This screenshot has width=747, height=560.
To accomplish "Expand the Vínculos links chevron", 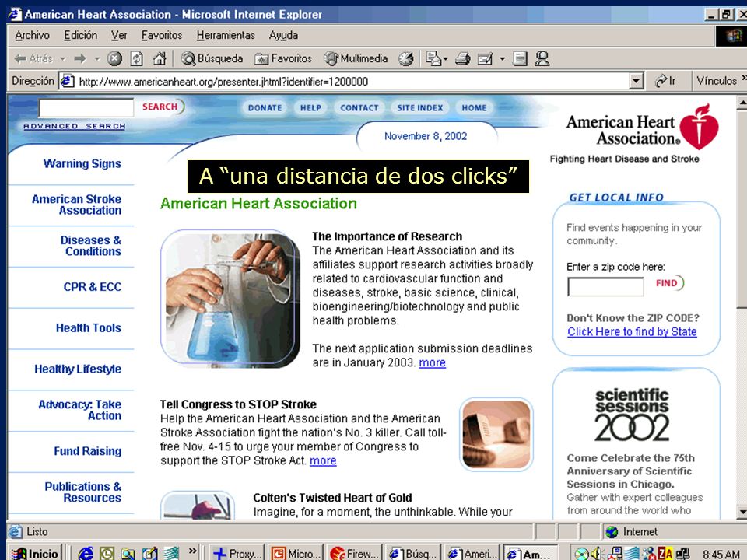I will click(x=743, y=79).
